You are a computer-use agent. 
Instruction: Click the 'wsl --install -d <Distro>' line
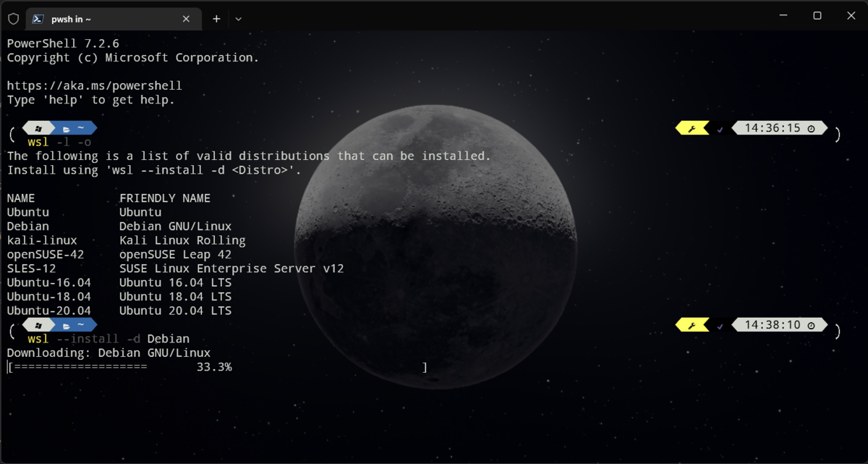154,170
